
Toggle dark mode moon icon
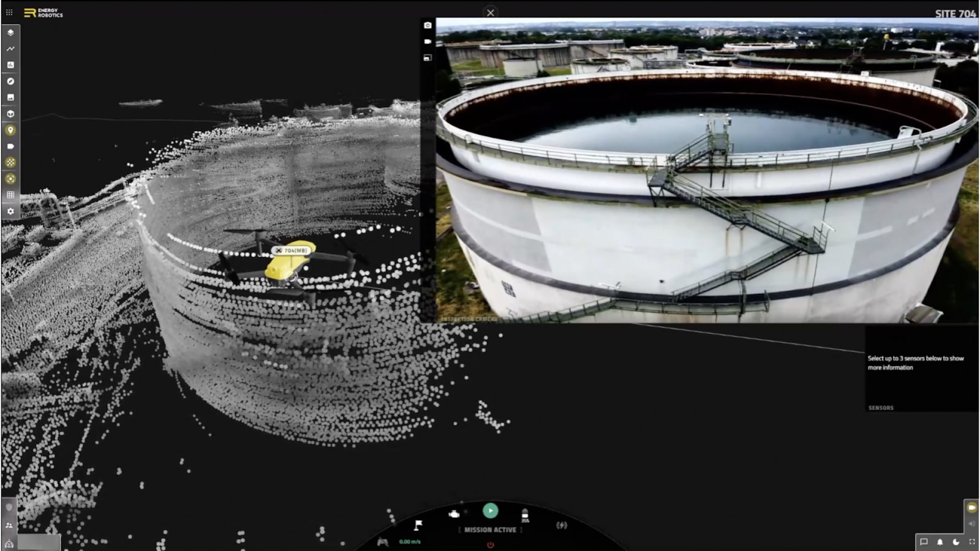click(x=956, y=542)
